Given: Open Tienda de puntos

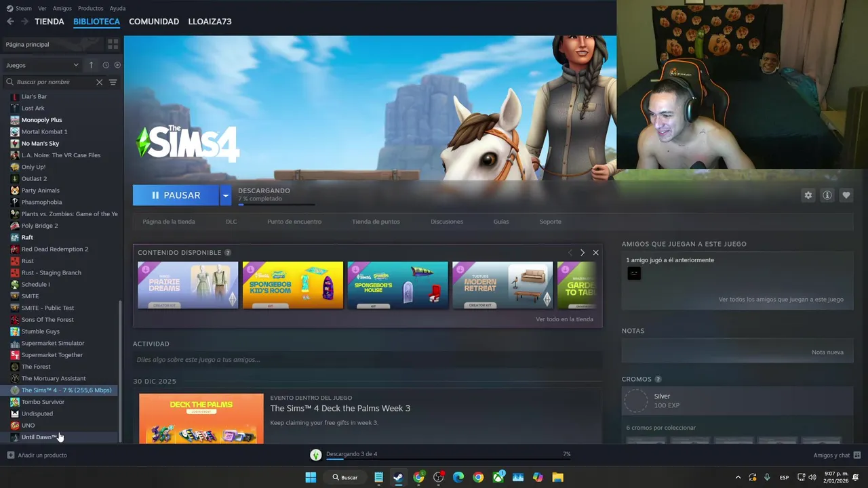Looking at the screenshot, I should (376, 222).
